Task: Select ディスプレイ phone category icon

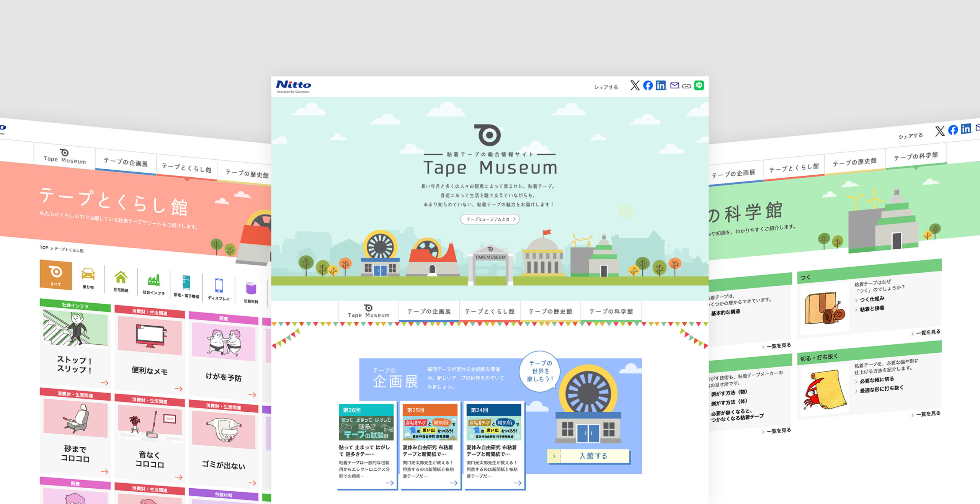Action: pos(219,289)
